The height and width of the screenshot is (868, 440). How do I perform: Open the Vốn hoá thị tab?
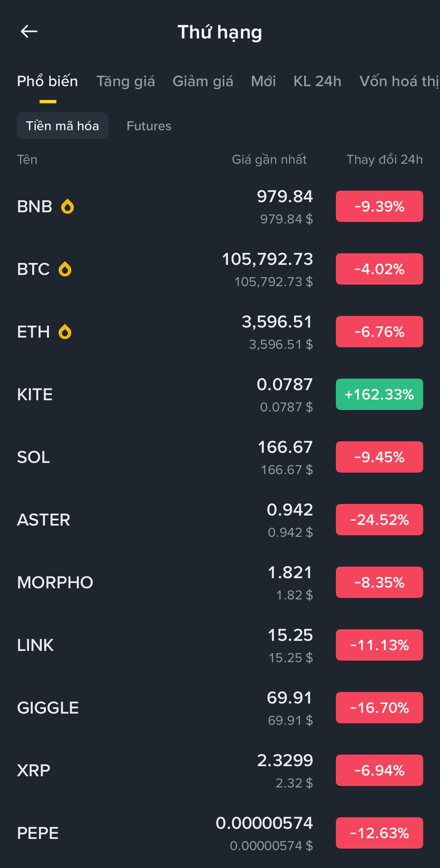pyautogui.click(x=399, y=81)
